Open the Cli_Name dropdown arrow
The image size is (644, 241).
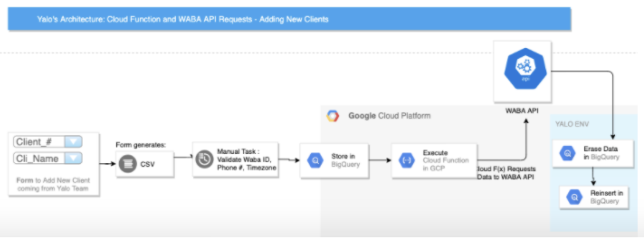point(73,158)
